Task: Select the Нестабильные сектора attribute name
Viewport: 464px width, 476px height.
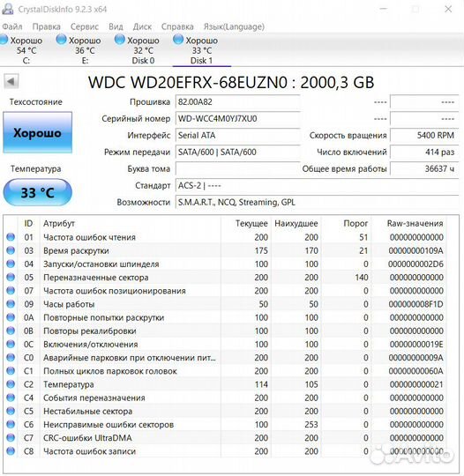Action: (88, 411)
